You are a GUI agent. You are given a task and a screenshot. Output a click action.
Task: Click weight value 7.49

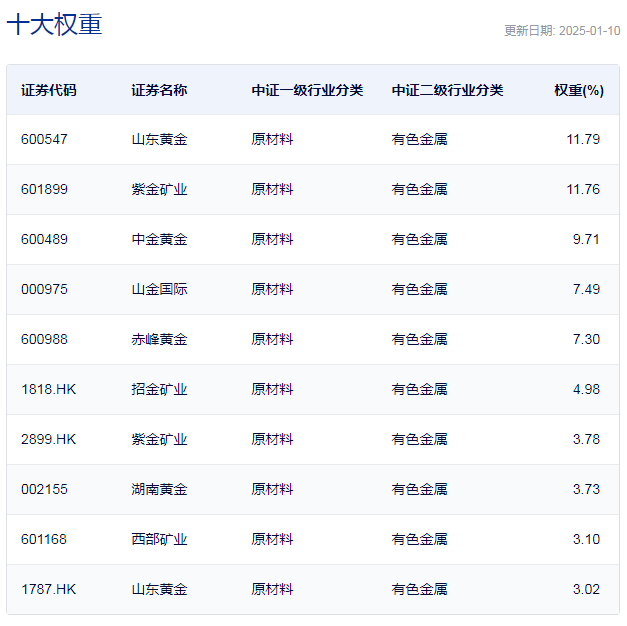[x=586, y=289]
